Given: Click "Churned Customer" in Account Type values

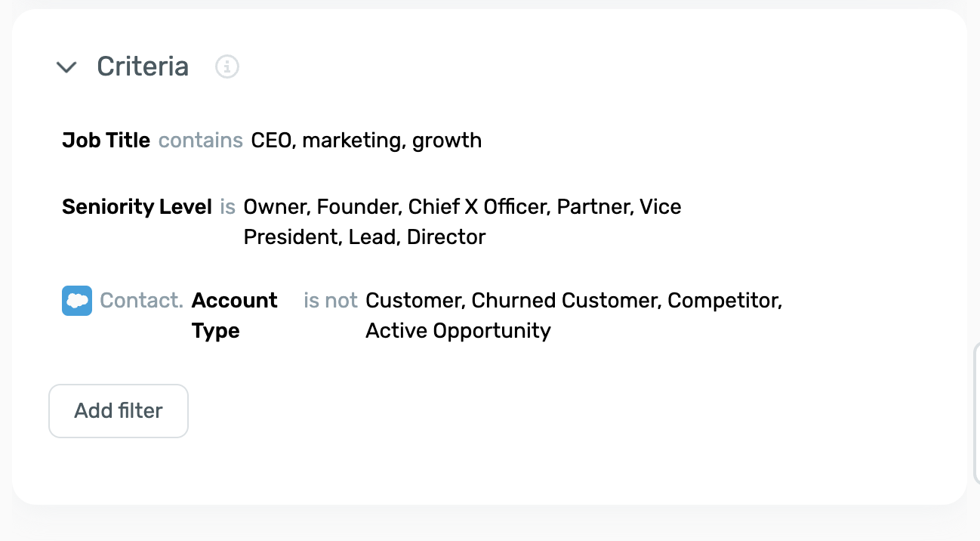Looking at the screenshot, I should 566,301.
